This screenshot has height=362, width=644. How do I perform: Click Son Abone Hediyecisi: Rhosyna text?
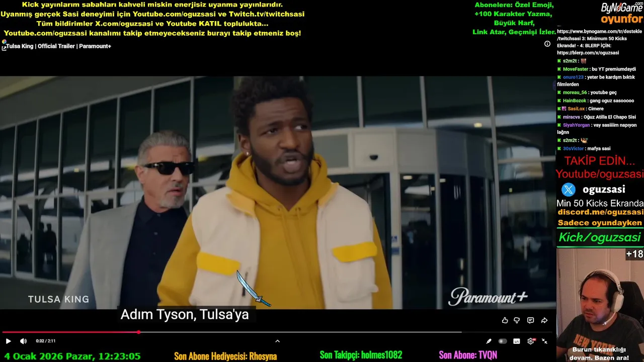pyautogui.click(x=225, y=356)
